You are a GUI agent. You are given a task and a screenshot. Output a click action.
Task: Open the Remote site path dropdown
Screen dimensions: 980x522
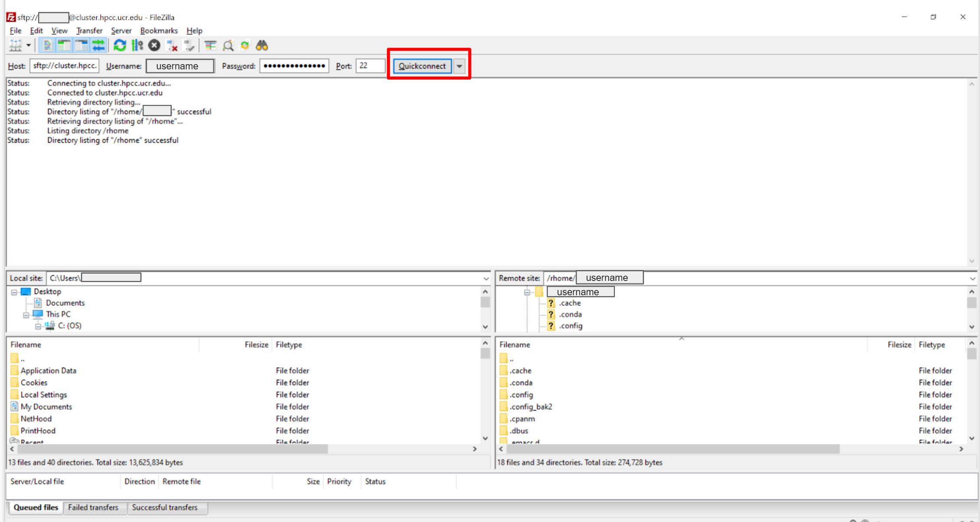click(x=972, y=278)
